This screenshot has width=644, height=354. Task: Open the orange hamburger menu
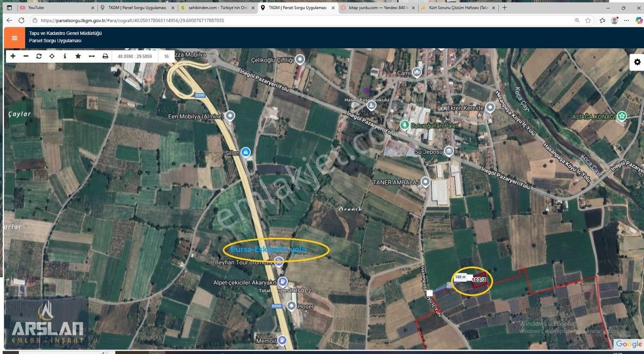coord(14,38)
